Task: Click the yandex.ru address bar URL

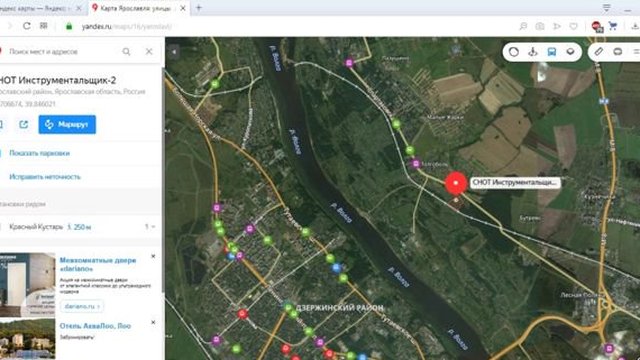Action: click(x=127, y=27)
